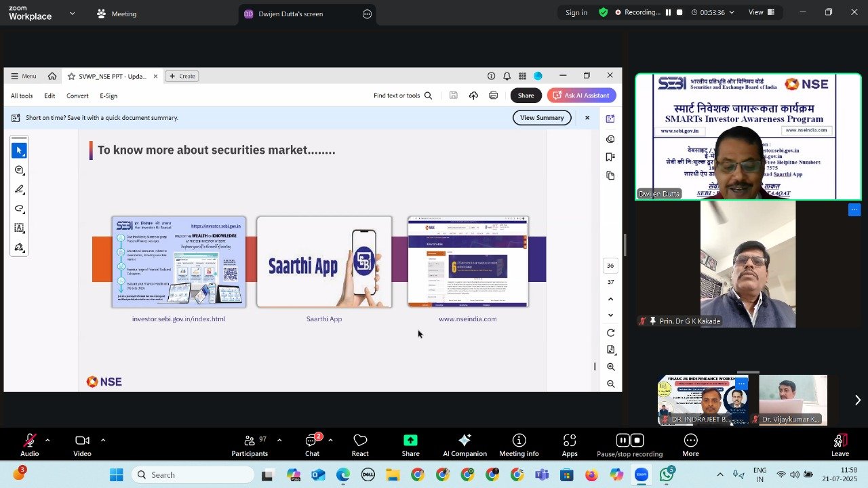This screenshot has width=868, height=488.
Task: Zoom in on the PDF page
Action: pos(610,367)
